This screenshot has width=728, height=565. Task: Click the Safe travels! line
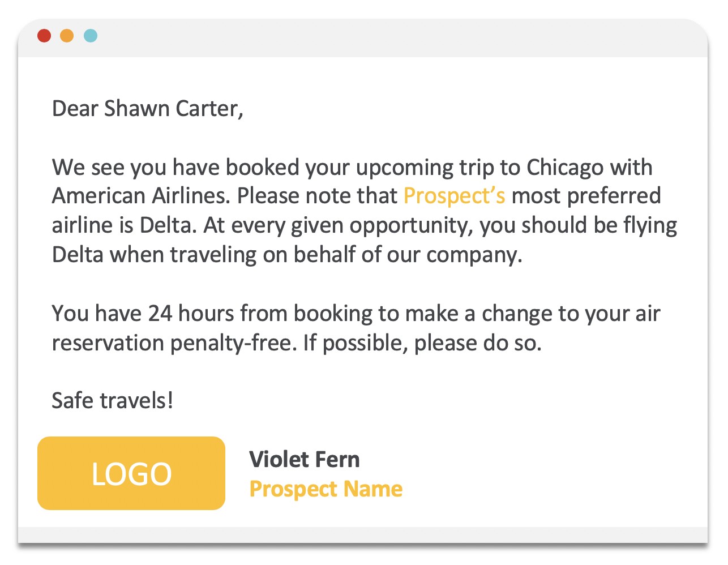pyautogui.click(x=113, y=401)
